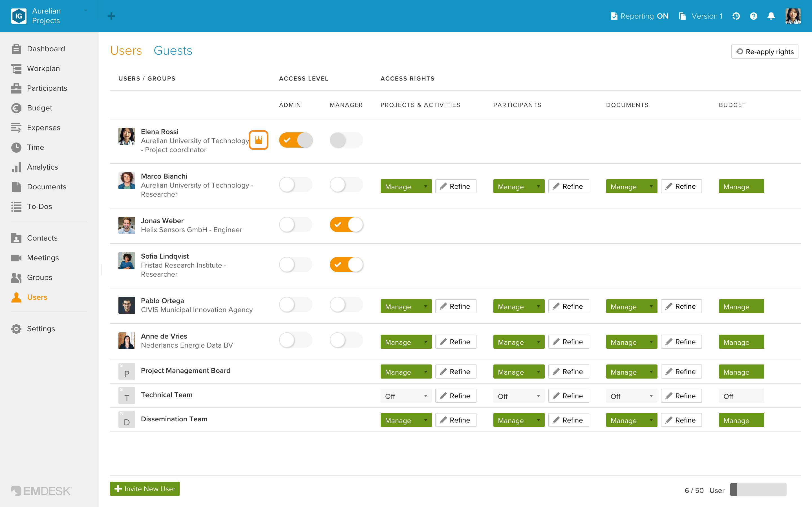Enable Admin toggle for Marco Bianchi
The width and height of the screenshot is (812, 507).
[295, 185]
